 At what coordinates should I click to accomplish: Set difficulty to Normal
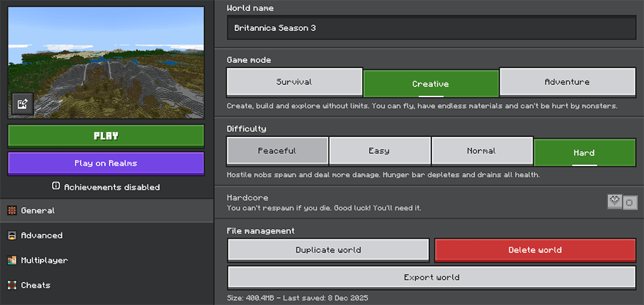coord(482,151)
